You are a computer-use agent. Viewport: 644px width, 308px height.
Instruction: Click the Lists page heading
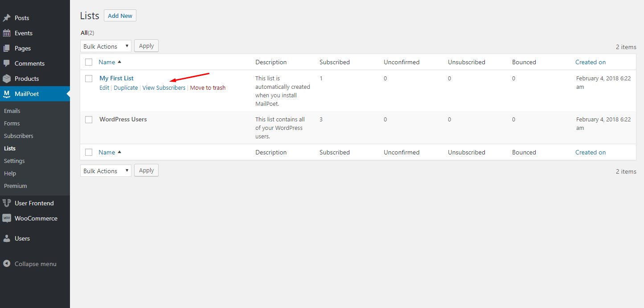coord(90,16)
